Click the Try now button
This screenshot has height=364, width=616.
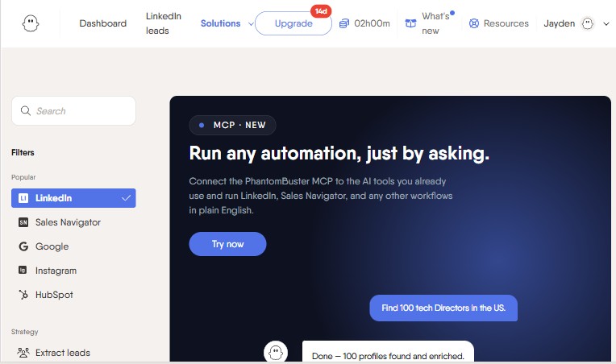tap(227, 244)
